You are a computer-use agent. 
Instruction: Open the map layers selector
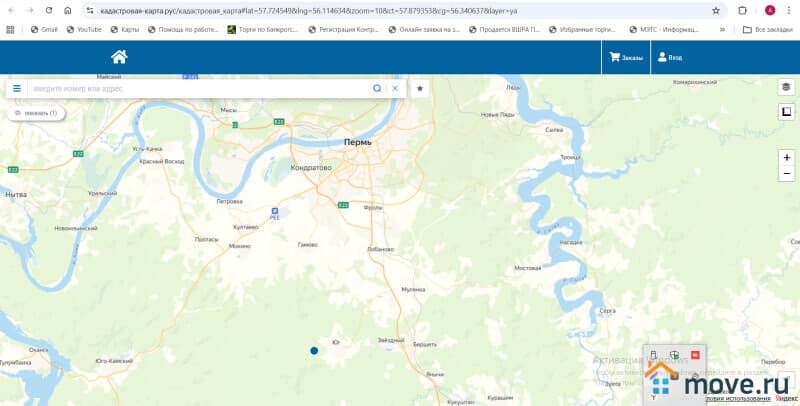pyautogui.click(x=786, y=87)
